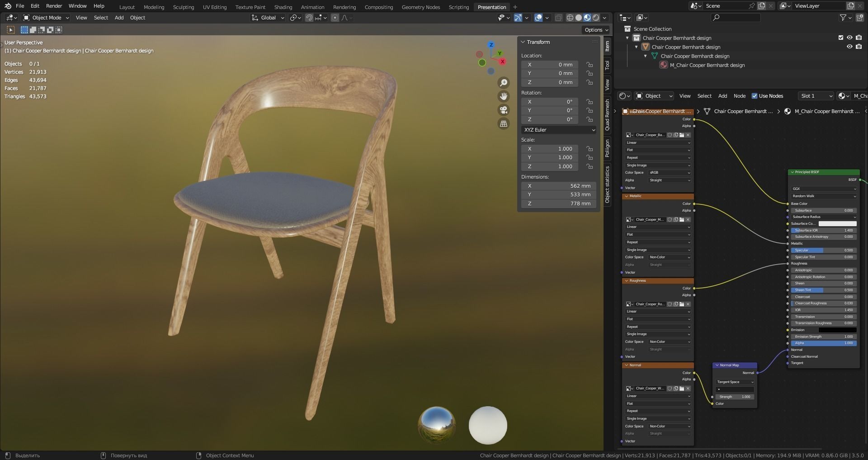Open Global transform orientation dropdown

pos(268,18)
